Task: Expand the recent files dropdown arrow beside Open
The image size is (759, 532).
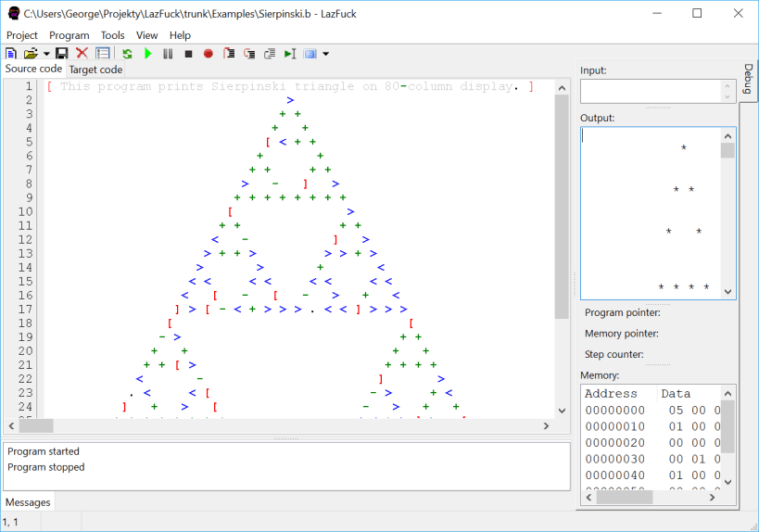Action: (46, 54)
